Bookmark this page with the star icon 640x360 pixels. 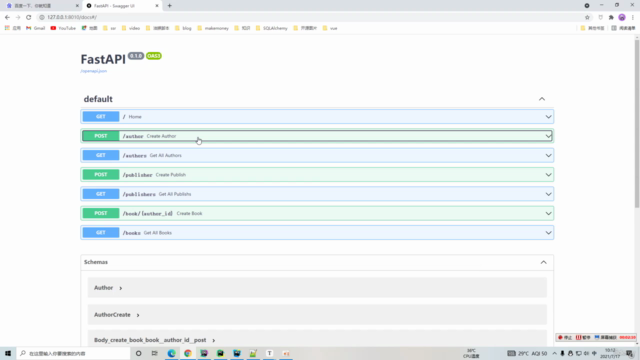(x=587, y=17)
